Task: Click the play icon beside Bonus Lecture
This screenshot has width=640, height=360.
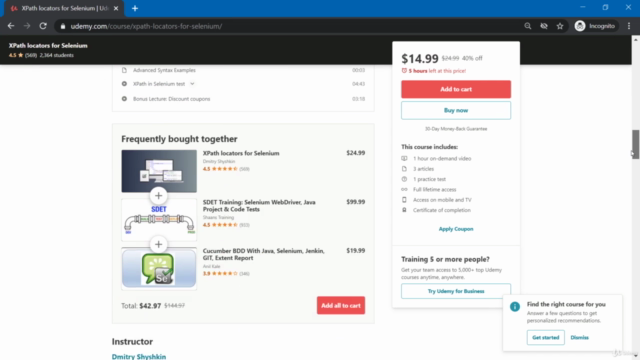Action: coord(124,99)
